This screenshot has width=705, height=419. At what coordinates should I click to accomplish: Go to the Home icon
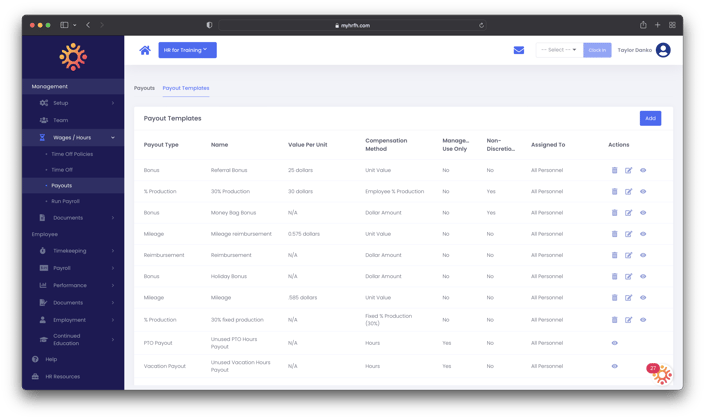(145, 50)
